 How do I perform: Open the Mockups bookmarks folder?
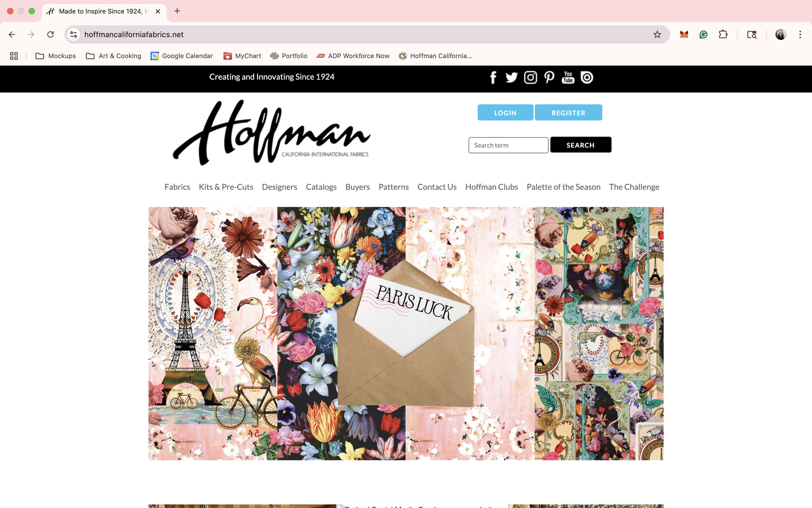click(x=56, y=56)
